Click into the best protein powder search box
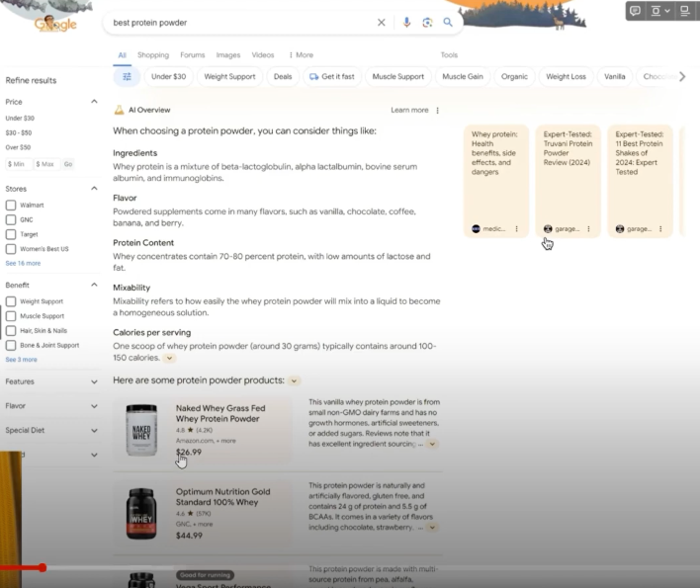 coord(241,23)
